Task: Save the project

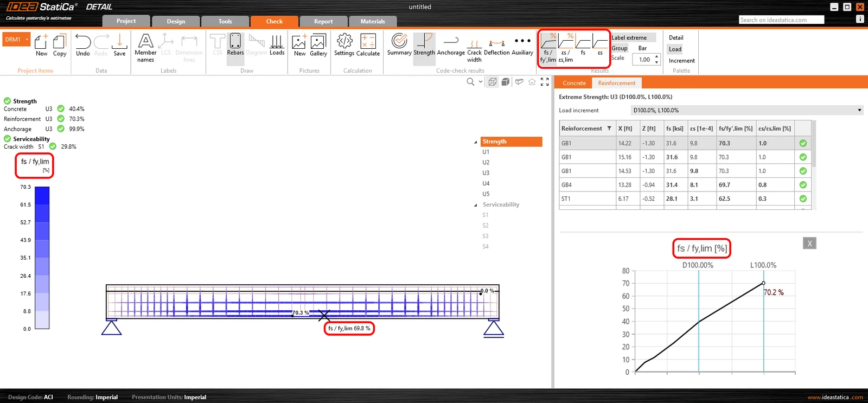Action: click(119, 45)
